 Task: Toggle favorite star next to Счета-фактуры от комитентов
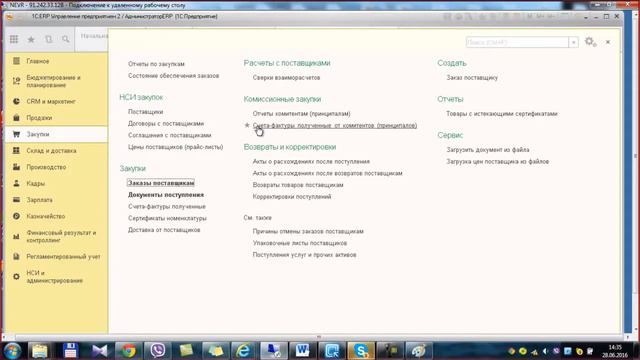coord(247,125)
